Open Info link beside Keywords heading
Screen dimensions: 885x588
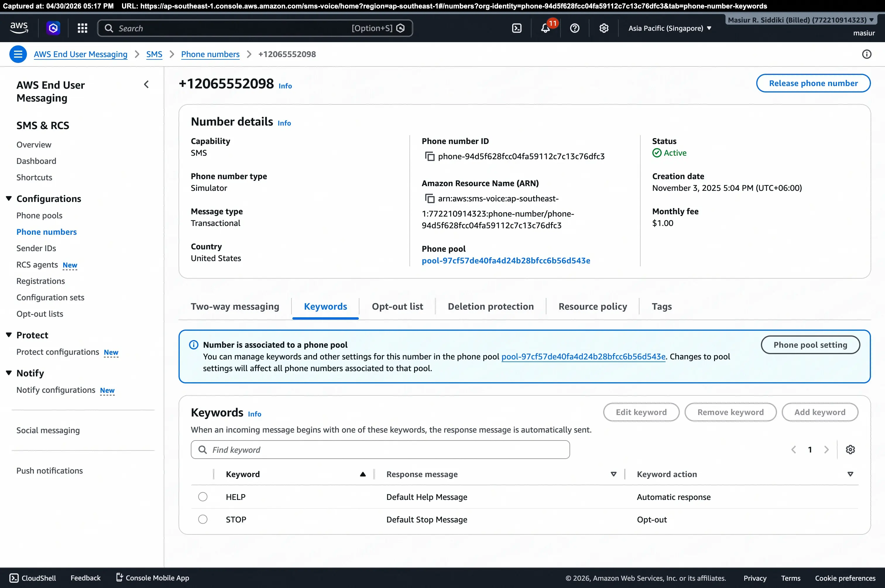(255, 414)
